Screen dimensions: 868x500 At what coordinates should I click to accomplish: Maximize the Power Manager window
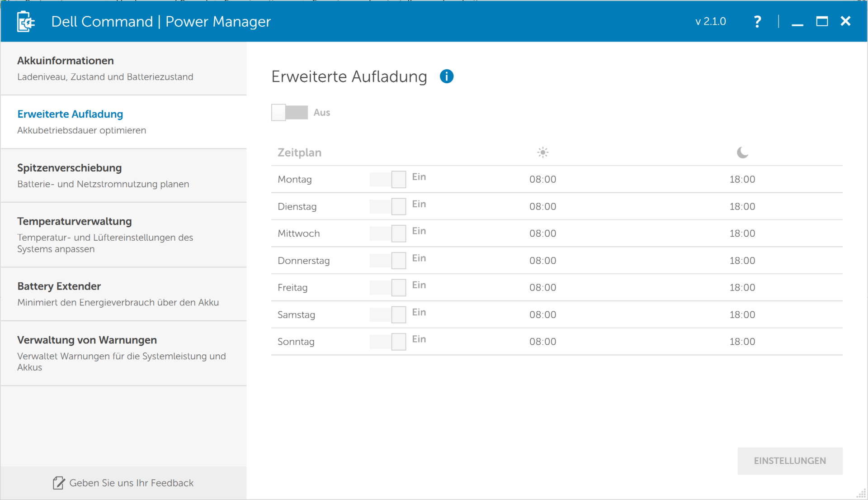pyautogui.click(x=821, y=21)
